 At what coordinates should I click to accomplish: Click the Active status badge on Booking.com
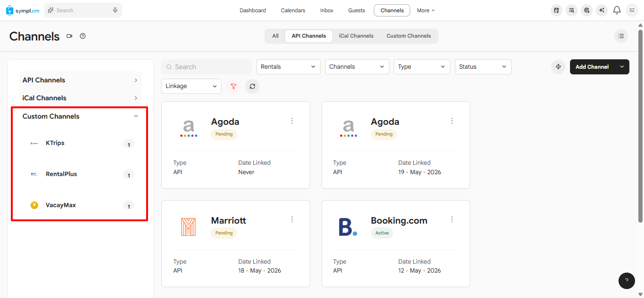pos(382,233)
